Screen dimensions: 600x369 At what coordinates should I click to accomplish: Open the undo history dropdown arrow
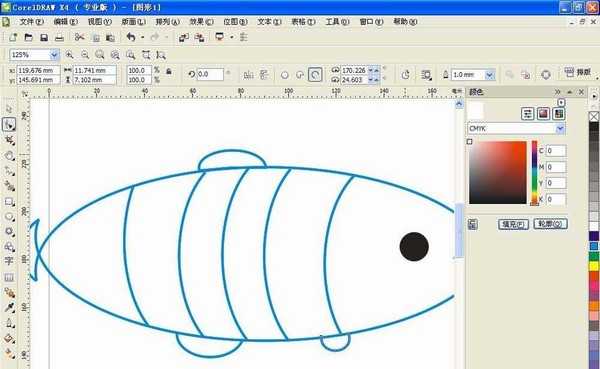[x=142, y=38]
